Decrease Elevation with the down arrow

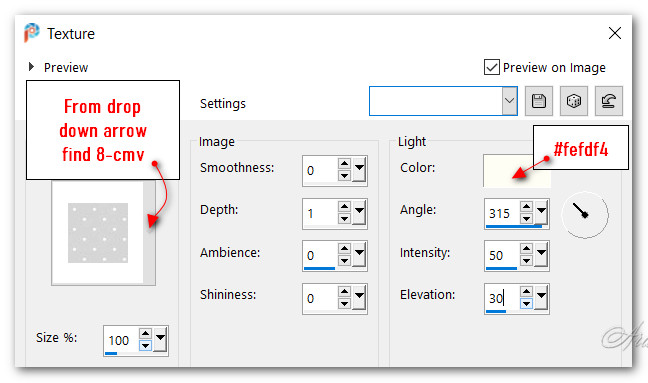pos(526,304)
